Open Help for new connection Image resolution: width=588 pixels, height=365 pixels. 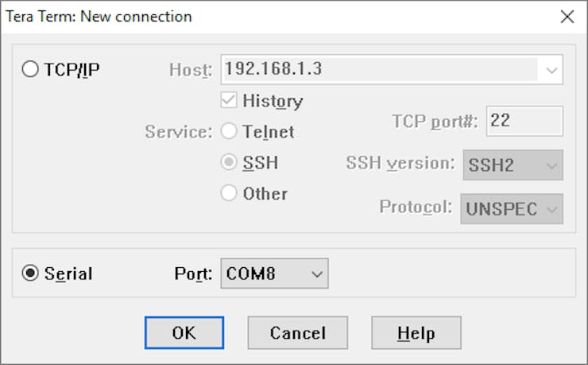tap(416, 332)
